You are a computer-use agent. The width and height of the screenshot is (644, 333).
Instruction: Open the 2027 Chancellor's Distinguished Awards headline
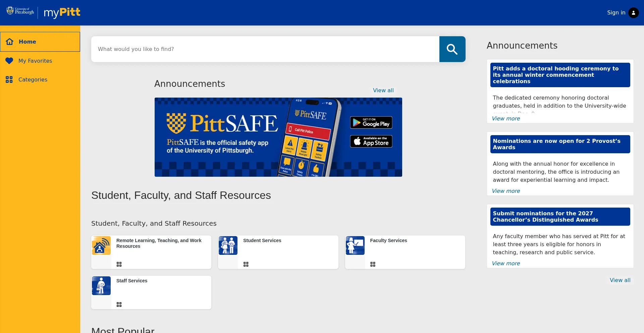point(560,217)
